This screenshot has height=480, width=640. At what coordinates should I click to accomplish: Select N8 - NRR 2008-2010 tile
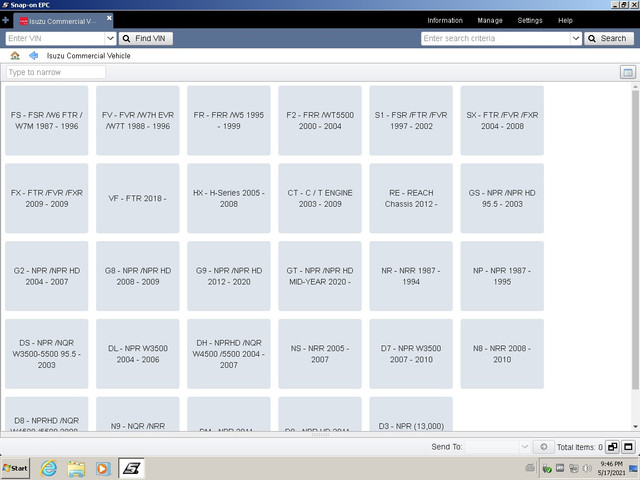502,354
